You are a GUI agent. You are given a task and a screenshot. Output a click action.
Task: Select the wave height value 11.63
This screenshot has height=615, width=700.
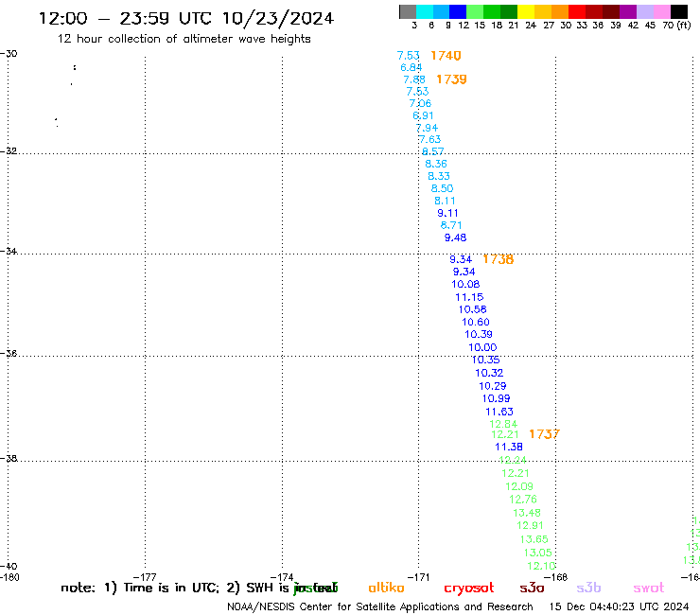499,412
